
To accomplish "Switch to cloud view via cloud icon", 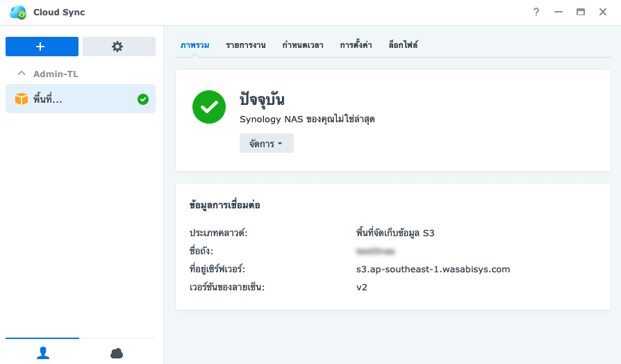I will click(x=117, y=353).
